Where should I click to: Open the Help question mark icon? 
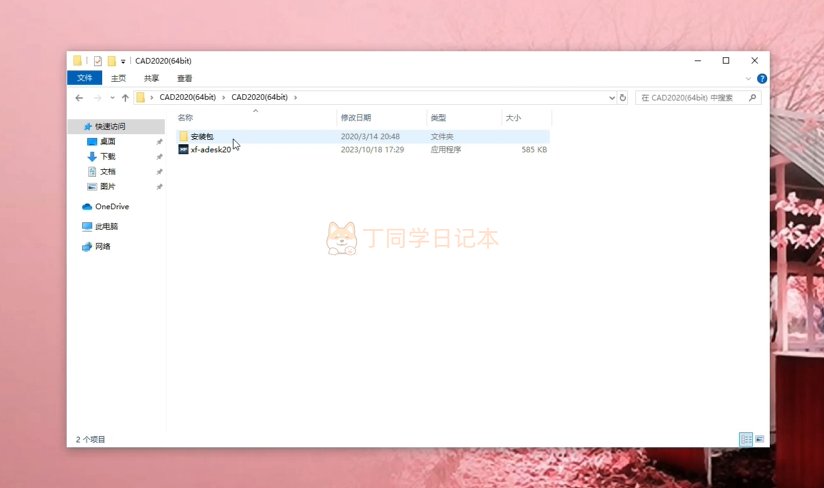click(x=762, y=78)
